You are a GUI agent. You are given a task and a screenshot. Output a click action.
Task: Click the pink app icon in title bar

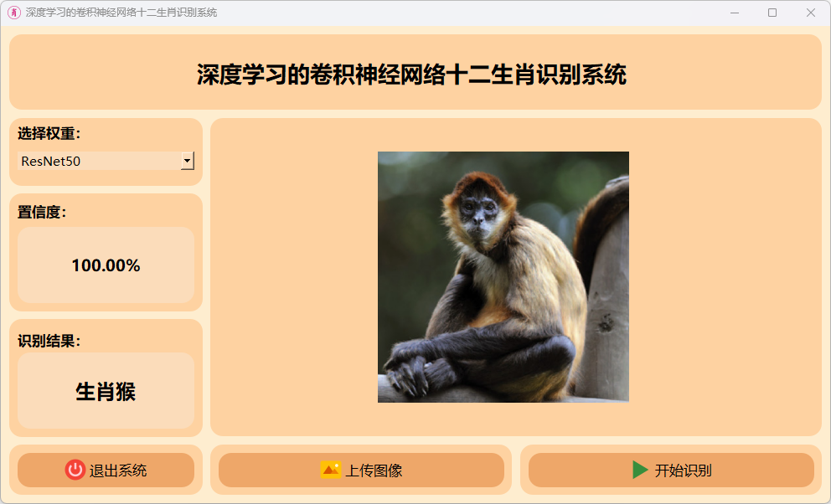click(x=14, y=13)
